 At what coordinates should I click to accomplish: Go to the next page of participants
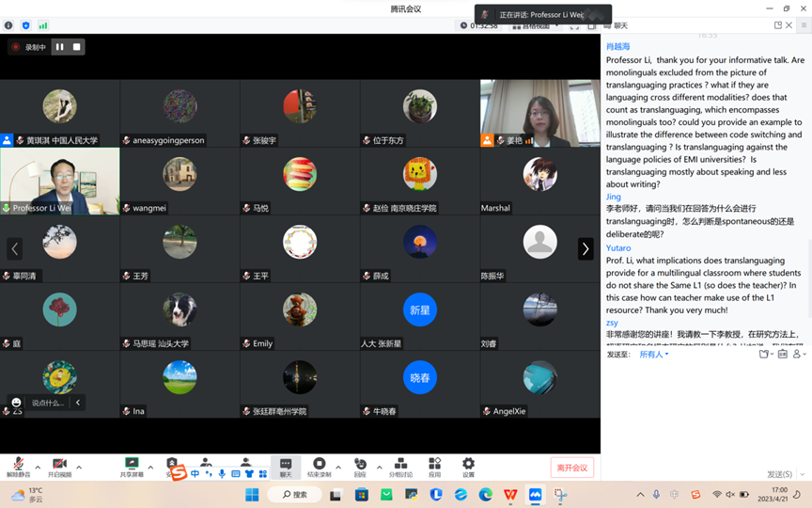pyautogui.click(x=586, y=248)
